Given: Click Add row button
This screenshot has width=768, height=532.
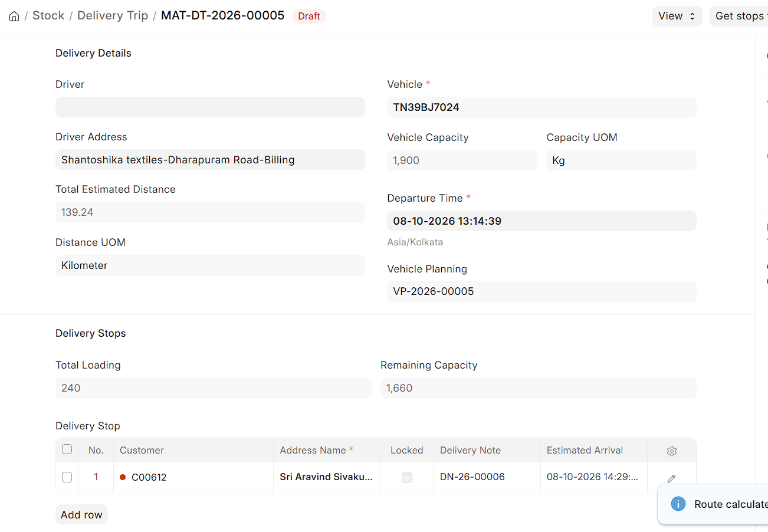Looking at the screenshot, I should (x=81, y=514).
